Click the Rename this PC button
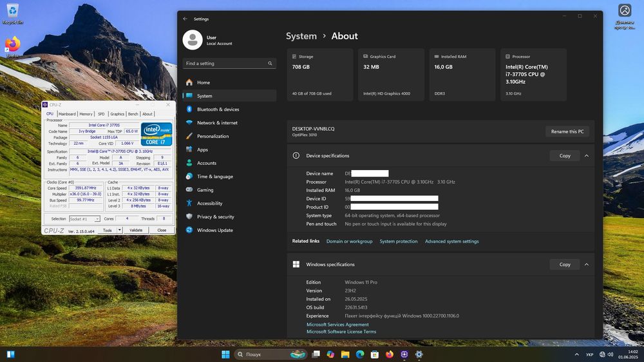 pyautogui.click(x=567, y=131)
